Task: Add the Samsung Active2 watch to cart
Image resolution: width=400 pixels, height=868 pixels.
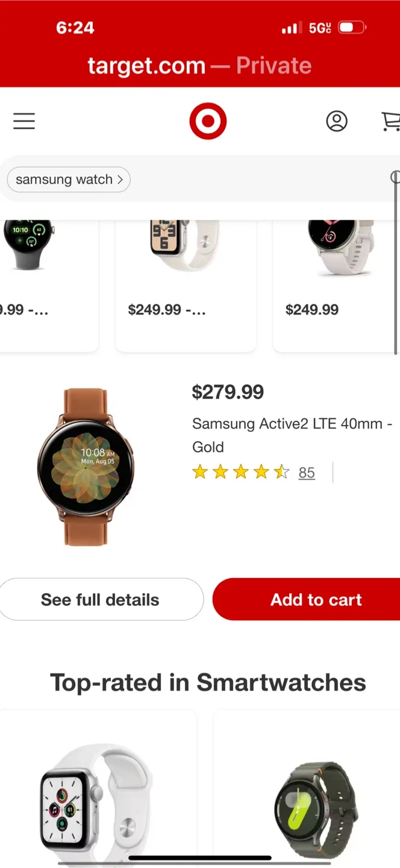Action: click(x=316, y=599)
